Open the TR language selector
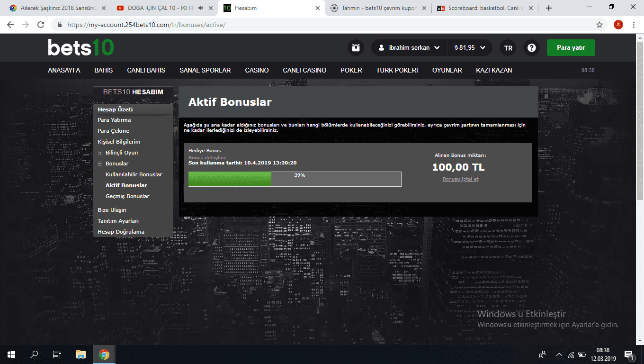644x364 pixels. coord(508,48)
